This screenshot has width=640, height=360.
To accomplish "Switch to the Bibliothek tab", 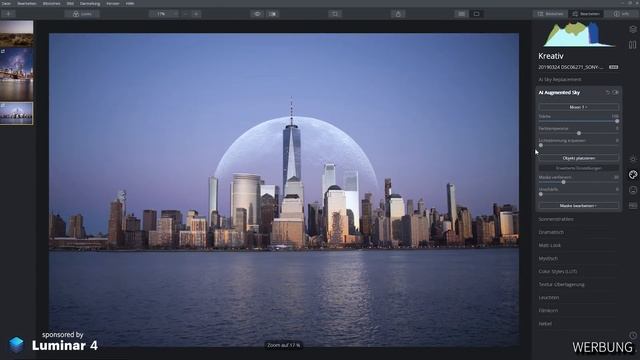I will [x=550, y=14].
